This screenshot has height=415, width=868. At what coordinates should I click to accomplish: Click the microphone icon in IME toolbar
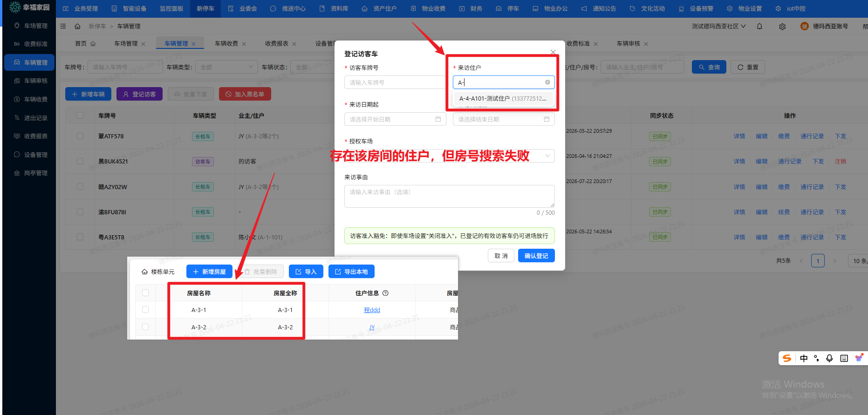(x=829, y=358)
